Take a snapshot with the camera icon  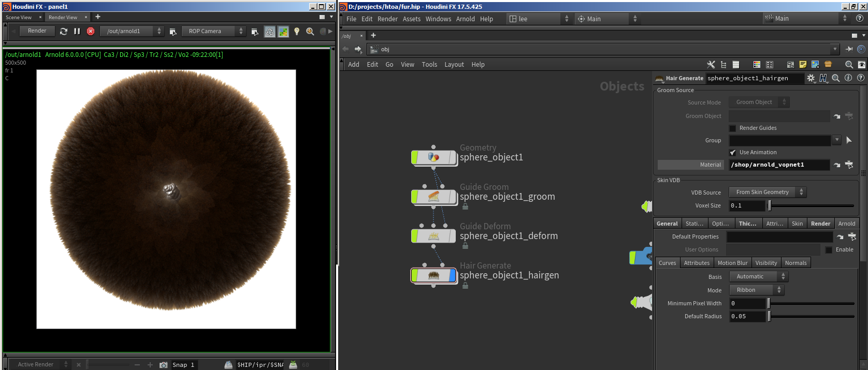[x=164, y=365]
